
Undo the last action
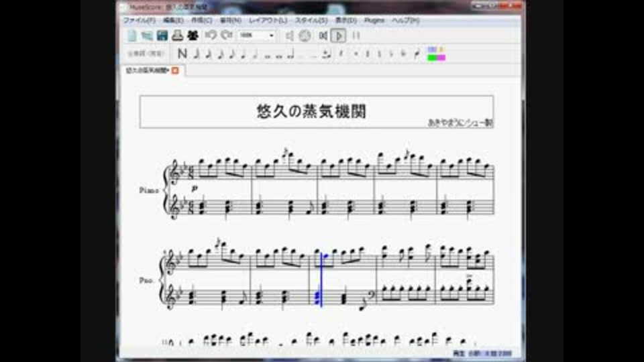(211, 36)
